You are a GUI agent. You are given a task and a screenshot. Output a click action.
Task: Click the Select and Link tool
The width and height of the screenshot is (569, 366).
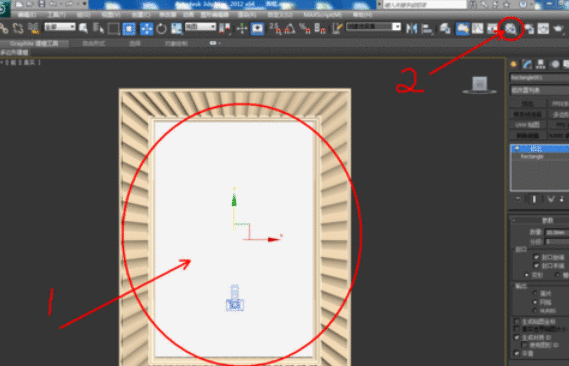pos(4,28)
